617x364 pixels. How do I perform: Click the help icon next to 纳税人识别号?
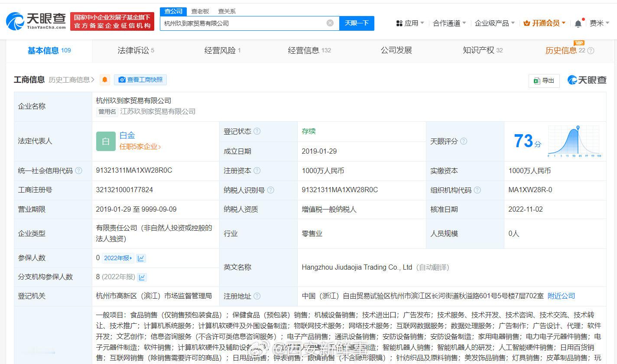coord(270,190)
